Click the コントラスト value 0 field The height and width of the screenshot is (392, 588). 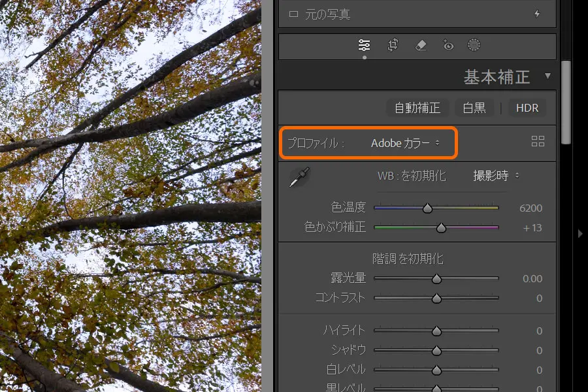pyautogui.click(x=539, y=298)
